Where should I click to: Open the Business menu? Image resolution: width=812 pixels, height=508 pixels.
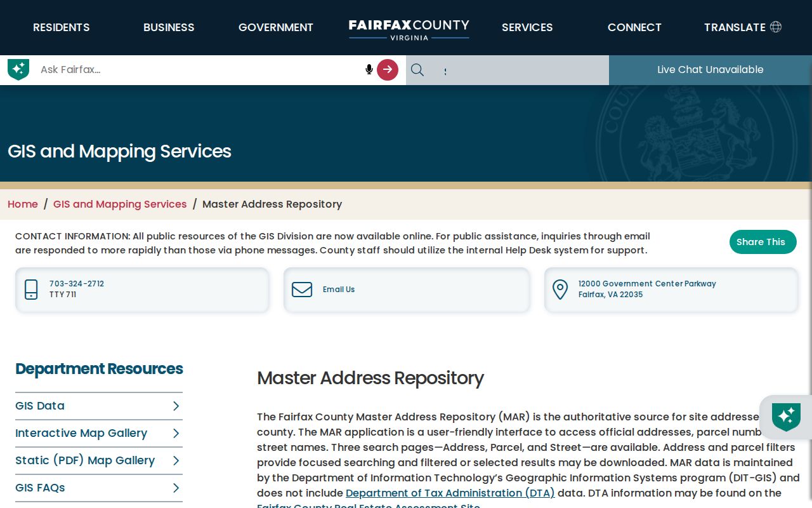[x=169, y=27]
